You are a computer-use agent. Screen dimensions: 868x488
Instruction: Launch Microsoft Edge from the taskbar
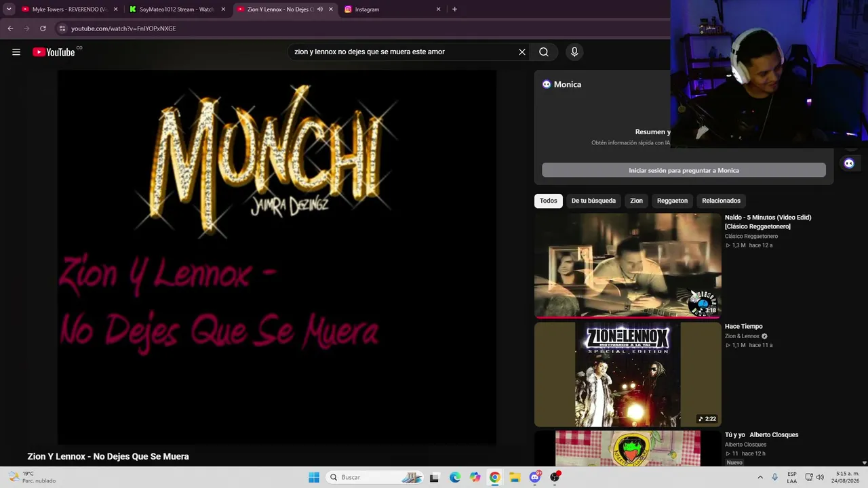(x=455, y=477)
